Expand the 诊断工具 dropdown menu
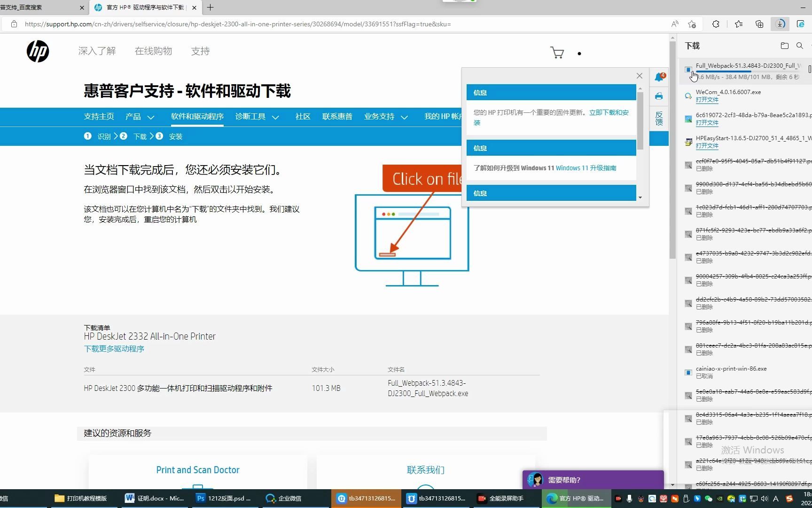 257,117
